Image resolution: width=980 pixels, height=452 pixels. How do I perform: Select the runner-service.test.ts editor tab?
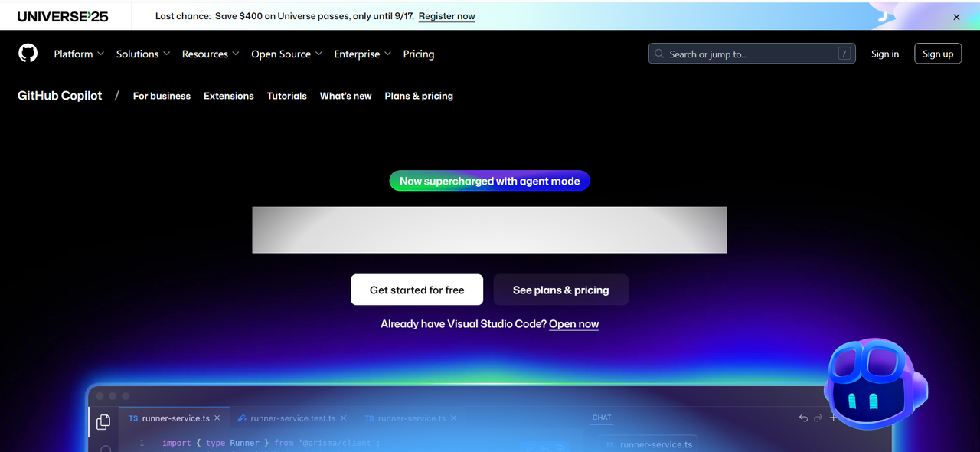click(x=292, y=418)
